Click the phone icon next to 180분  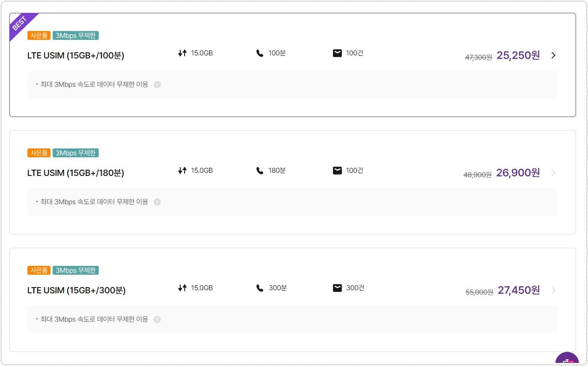[x=260, y=170]
